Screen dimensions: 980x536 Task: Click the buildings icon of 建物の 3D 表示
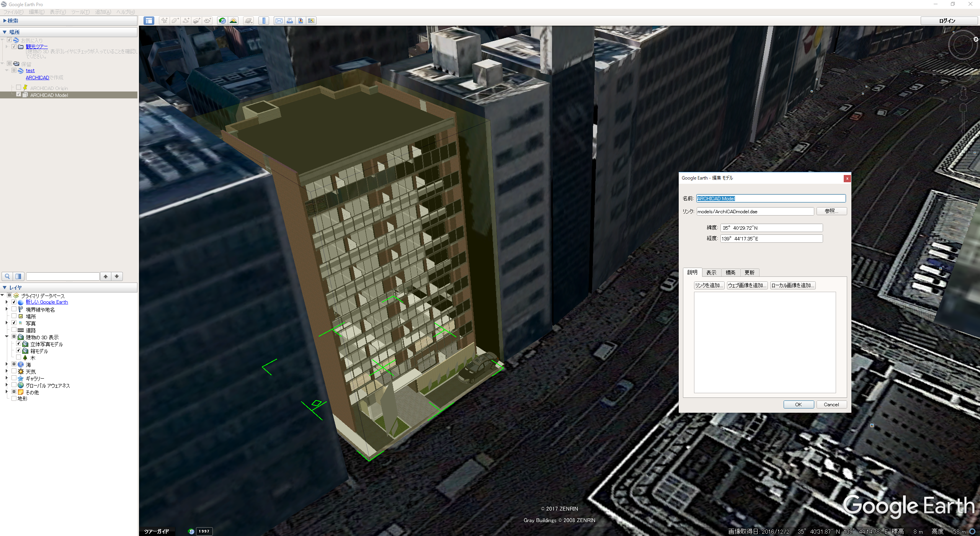21,337
